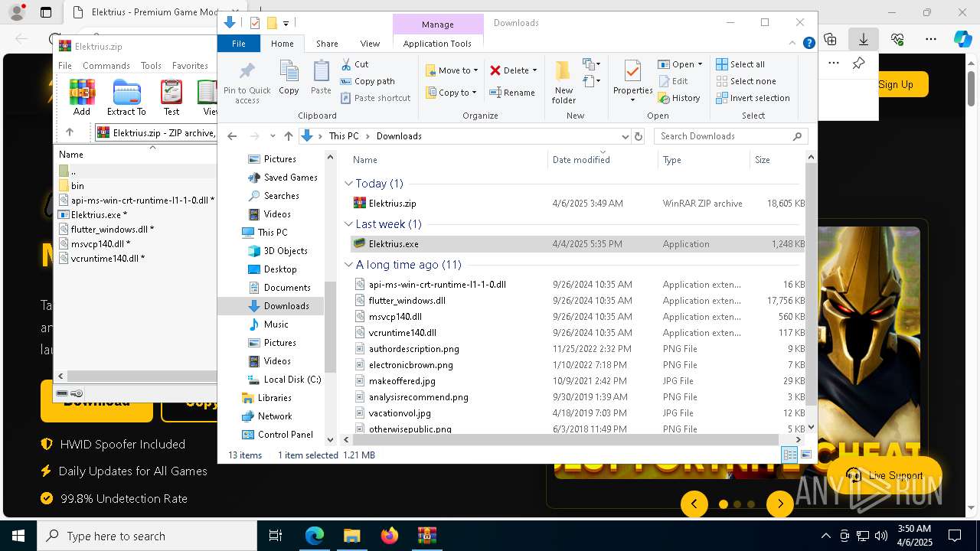Go up one level in WinRAR
The height and width of the screenshot is (551, 980).
pyautogui.click(x=70, y=132)
